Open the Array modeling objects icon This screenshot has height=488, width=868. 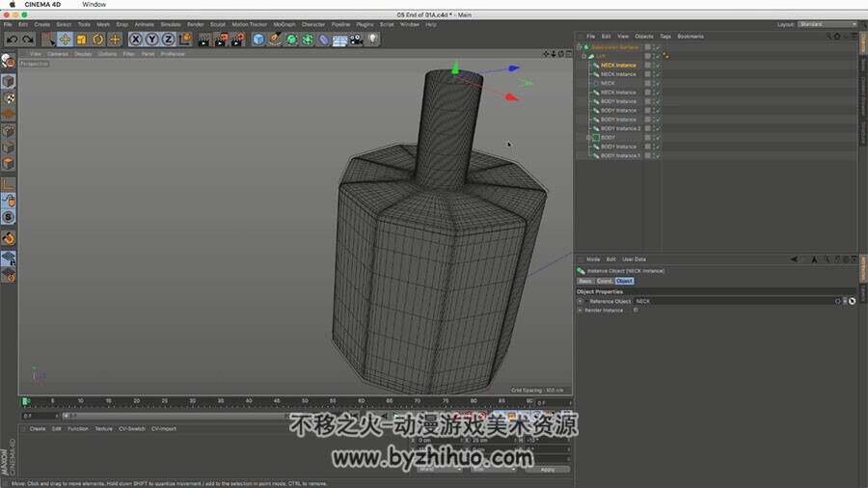click(x=308, y=40)
